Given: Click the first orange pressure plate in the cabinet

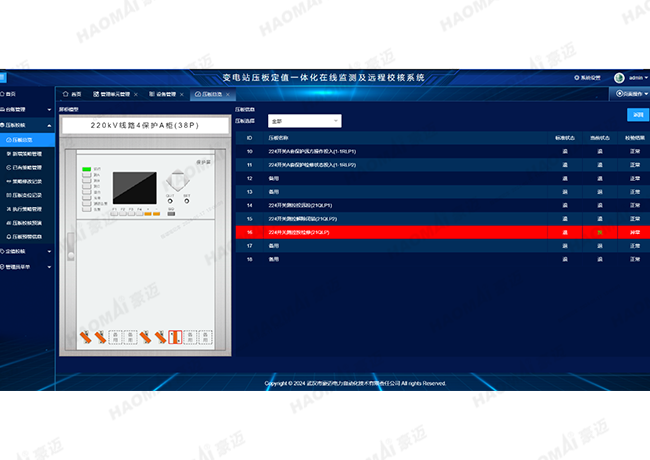Looking at the screenshot, I should click(x=87, y=339).
